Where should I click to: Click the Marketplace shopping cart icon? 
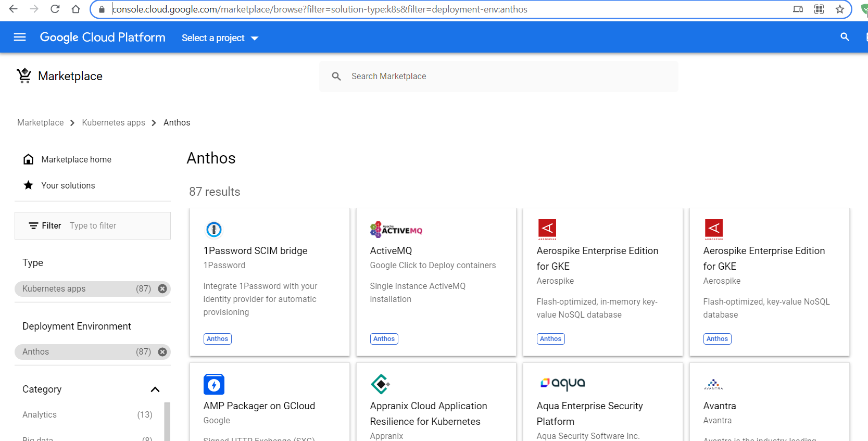pos(24,76)
